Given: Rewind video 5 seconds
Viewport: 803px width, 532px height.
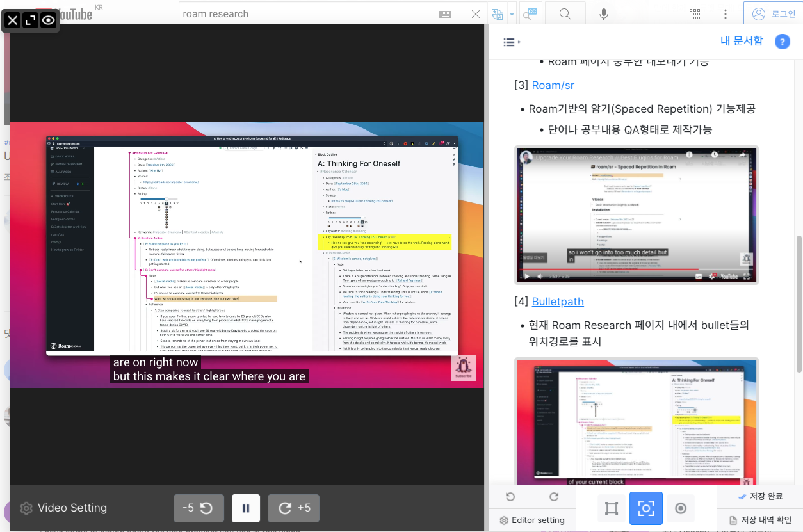Looking at the screenshot, I should pos(199,508).
